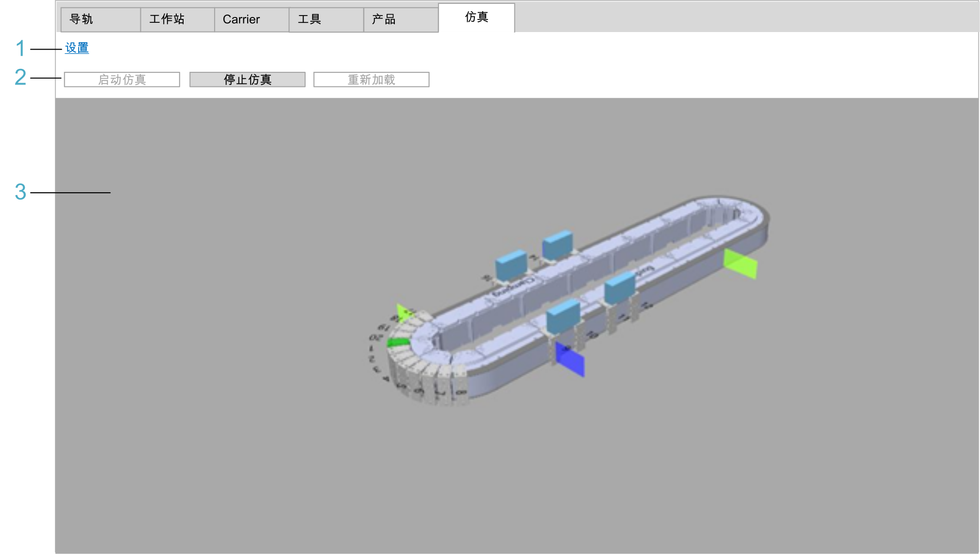Switch to the 导轨 tab
The height and width of the screenshot is (554, 980).
point(100,19)
